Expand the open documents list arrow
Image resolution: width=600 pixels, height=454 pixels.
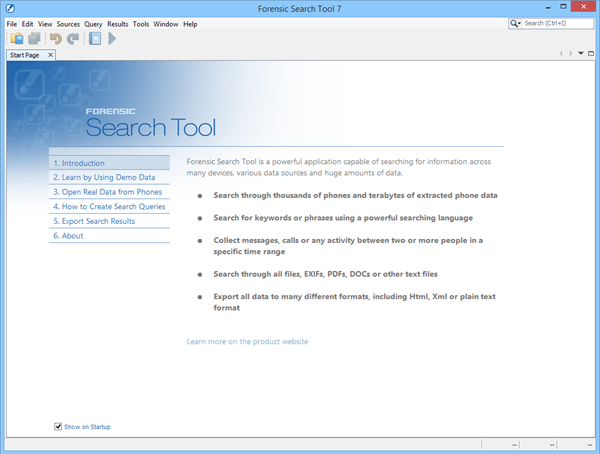point(581,54)
